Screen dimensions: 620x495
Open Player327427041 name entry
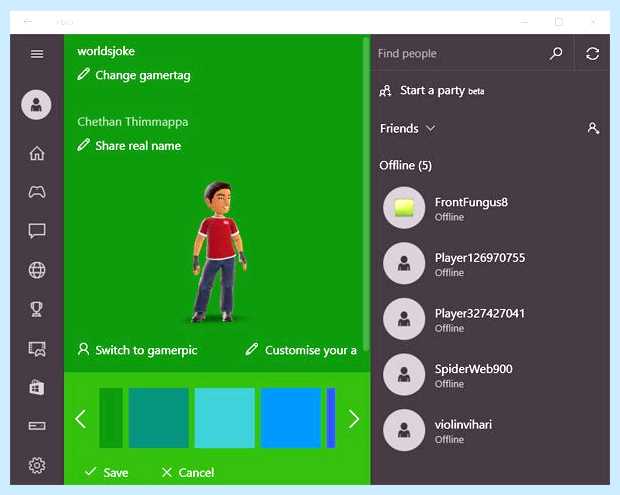pos(480,314)
